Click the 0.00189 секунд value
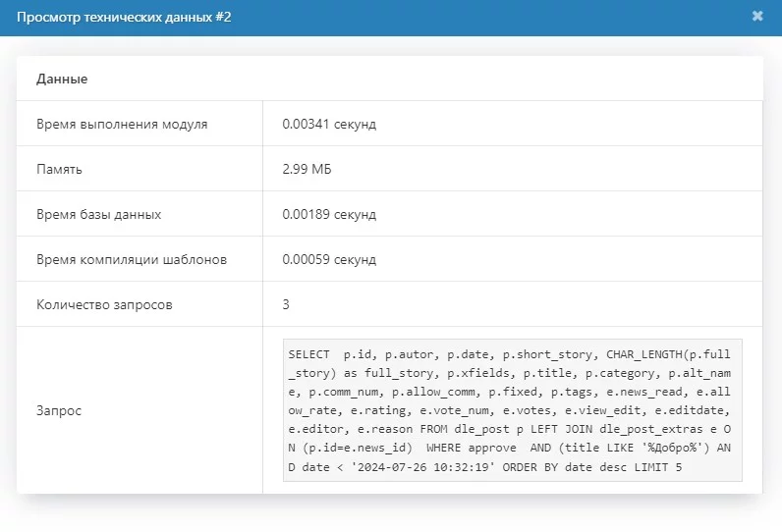The width and height of the screenshot is (782, 532). click(329, 215)
